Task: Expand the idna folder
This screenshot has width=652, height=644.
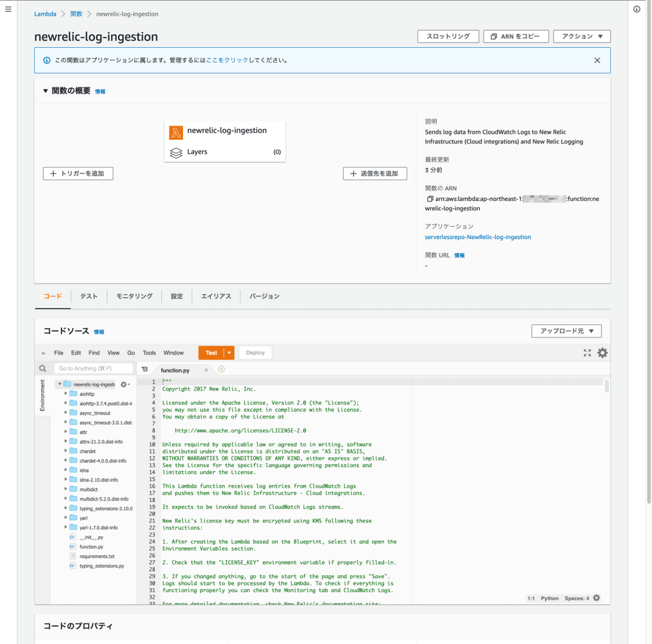Action: pos(66,470)
